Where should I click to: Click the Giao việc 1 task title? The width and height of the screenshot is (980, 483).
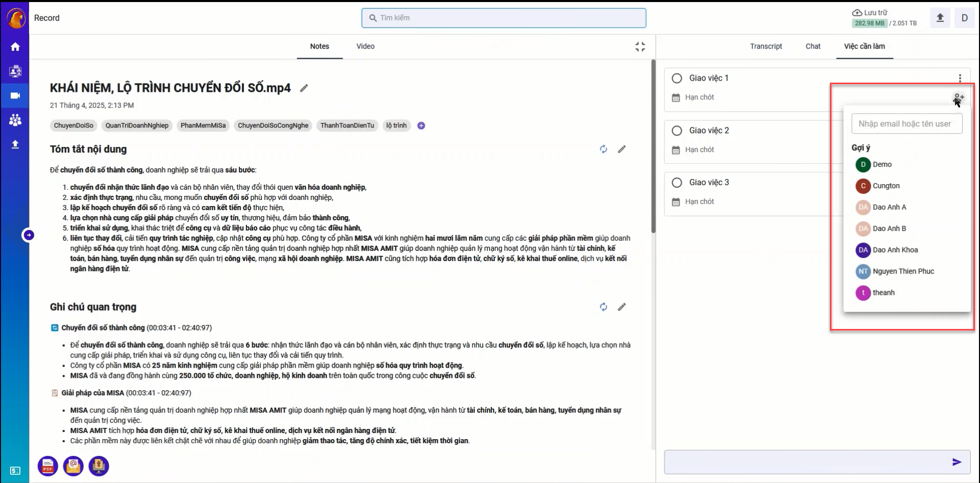[x=709, y=79]
